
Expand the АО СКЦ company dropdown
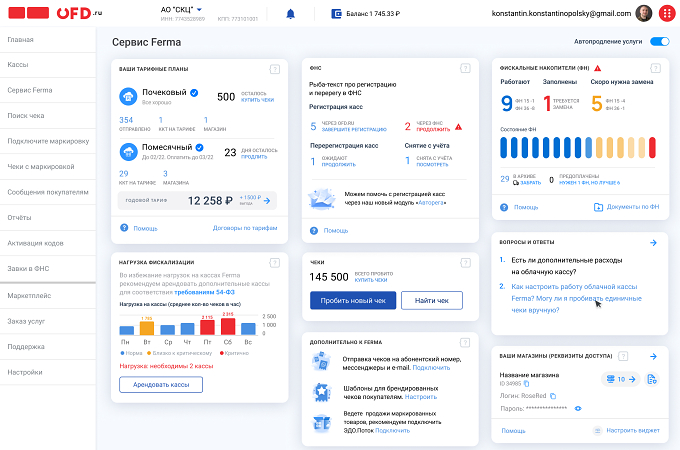[199, 9]
